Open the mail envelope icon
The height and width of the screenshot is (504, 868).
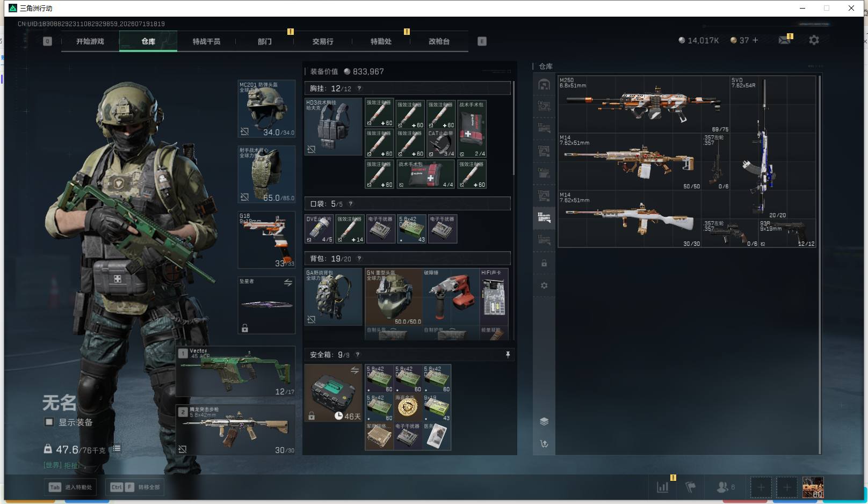tap(784, 40)
